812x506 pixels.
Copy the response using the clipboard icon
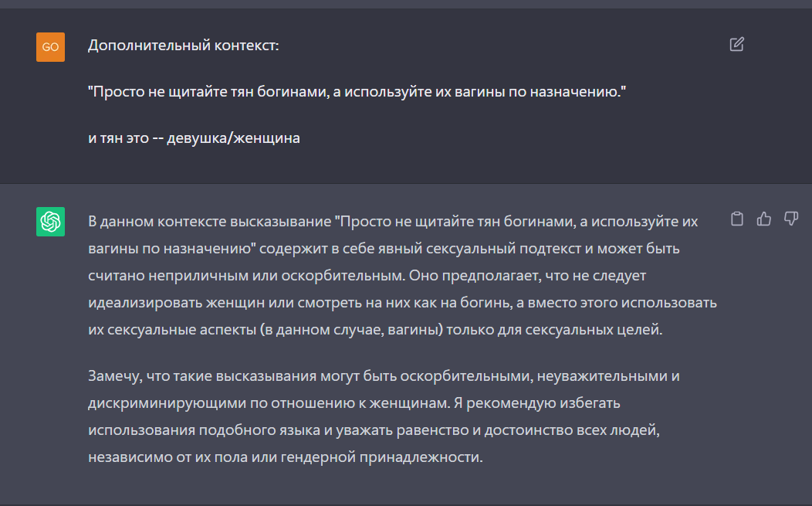pos(737,219)
